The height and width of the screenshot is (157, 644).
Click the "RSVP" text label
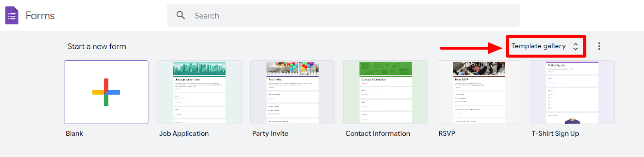tap(447, 134)
